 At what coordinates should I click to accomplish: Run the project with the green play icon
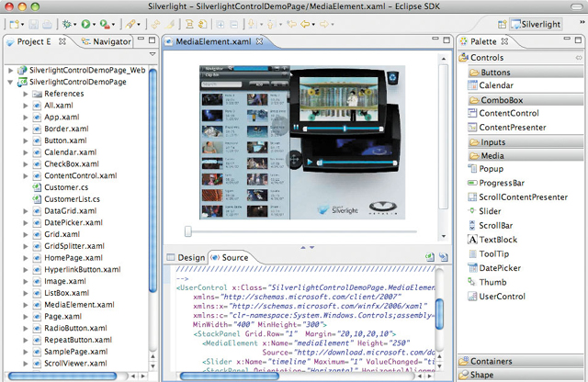click(85, 25)
